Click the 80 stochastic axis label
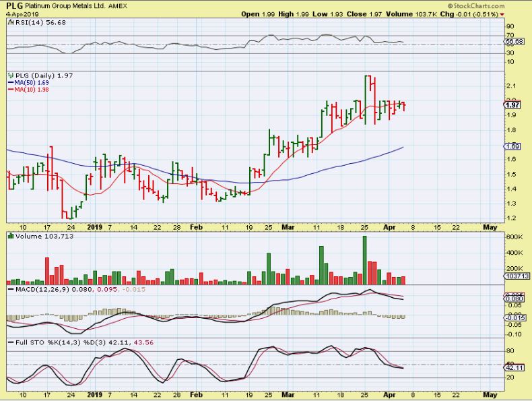Image resolution: width=532 pixels, height=401 pixels. [x=510, y=351]
